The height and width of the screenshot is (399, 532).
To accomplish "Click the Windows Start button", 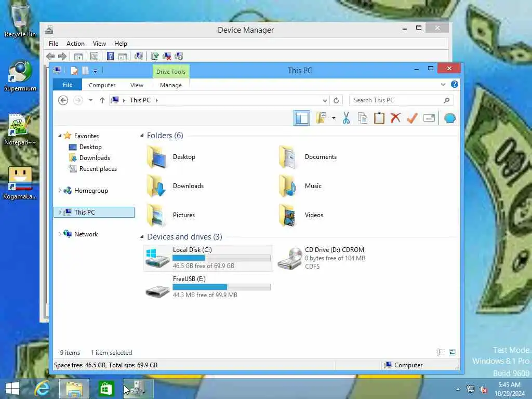I will (12, 389).
